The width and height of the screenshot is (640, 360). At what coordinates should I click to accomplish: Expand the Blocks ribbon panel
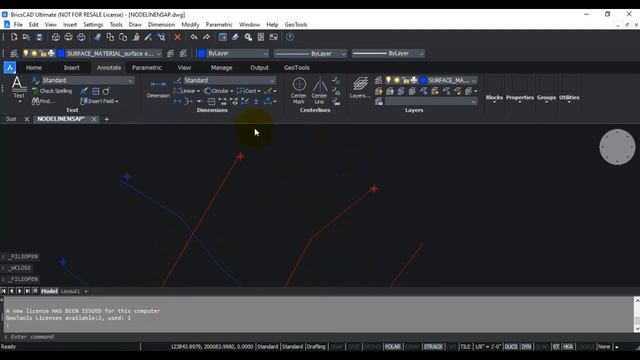click(494, 98)
